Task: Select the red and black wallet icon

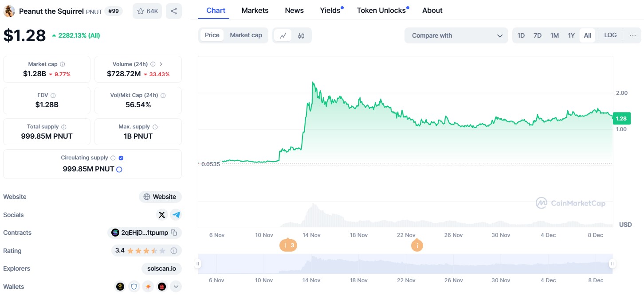Action: 162,287
